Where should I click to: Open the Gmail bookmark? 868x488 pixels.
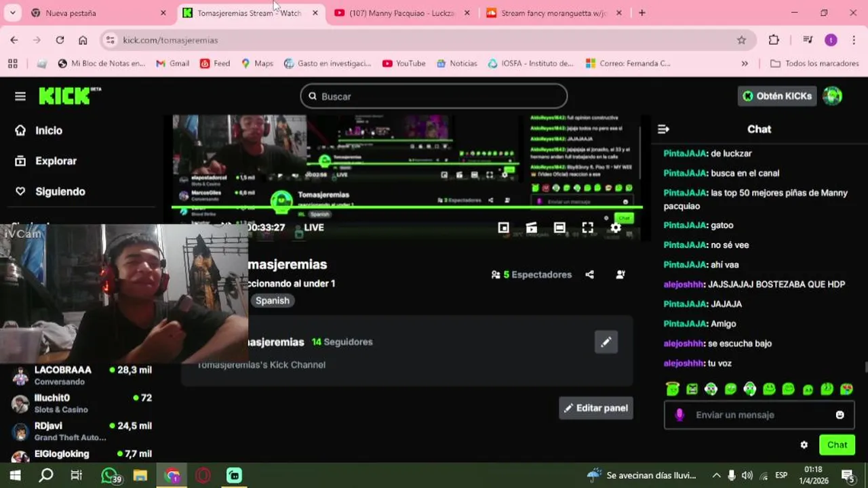point(172,63)
